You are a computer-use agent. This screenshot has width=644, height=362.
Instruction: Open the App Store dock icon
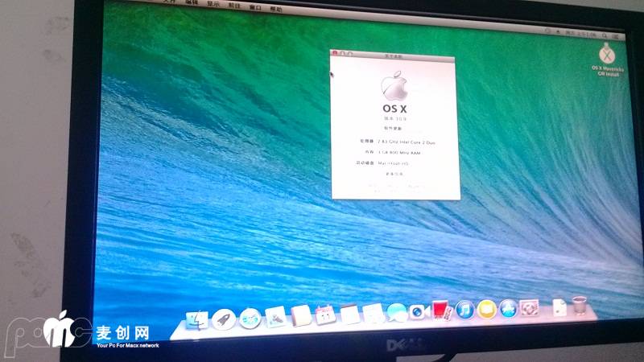coord(508,308)
